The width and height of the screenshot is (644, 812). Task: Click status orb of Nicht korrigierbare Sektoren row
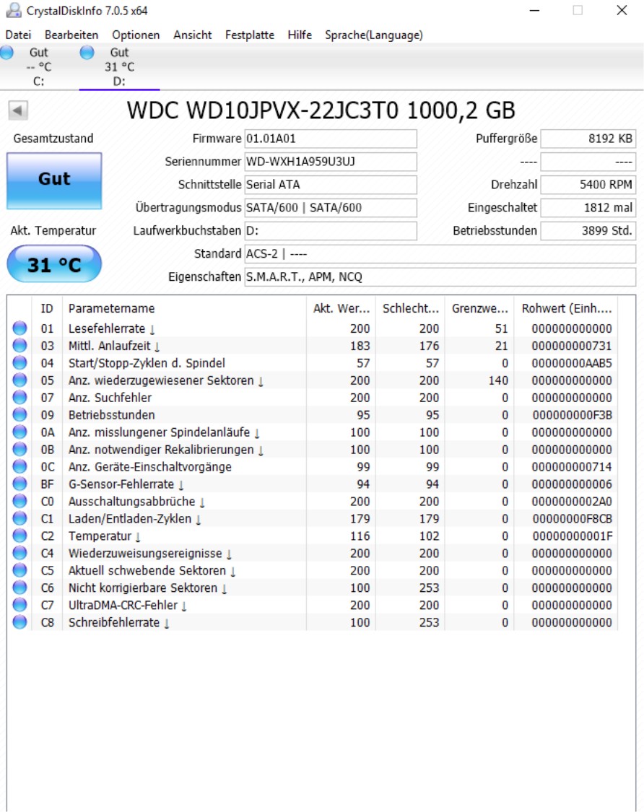click(19, 588)
